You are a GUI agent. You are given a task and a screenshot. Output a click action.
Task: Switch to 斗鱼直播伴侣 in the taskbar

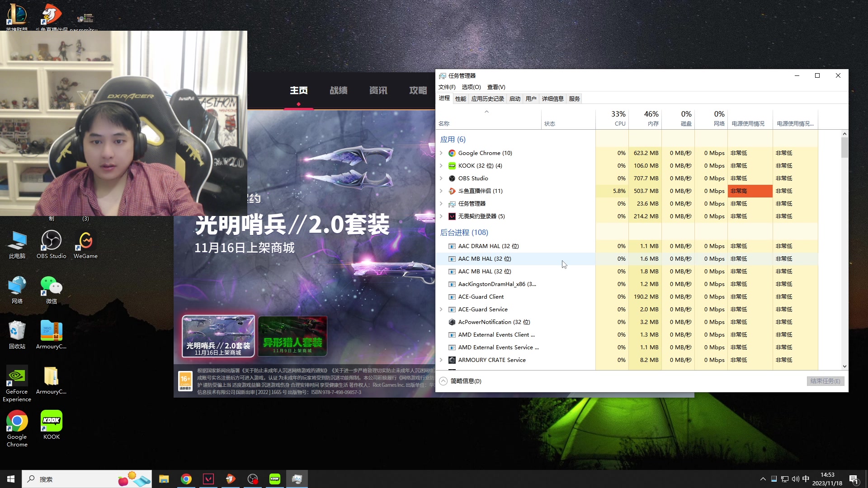coord(230,479)
